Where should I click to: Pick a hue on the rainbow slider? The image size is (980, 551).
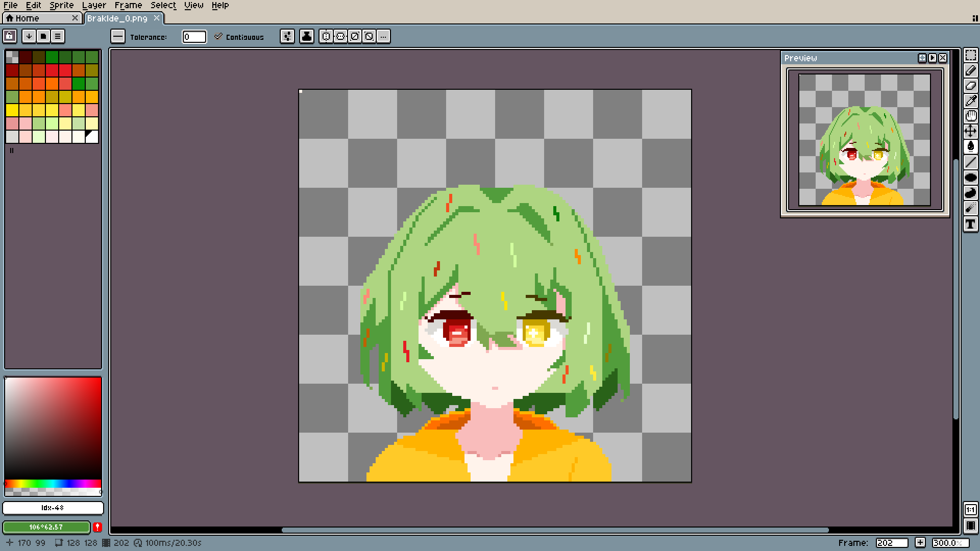click(53, 484)
